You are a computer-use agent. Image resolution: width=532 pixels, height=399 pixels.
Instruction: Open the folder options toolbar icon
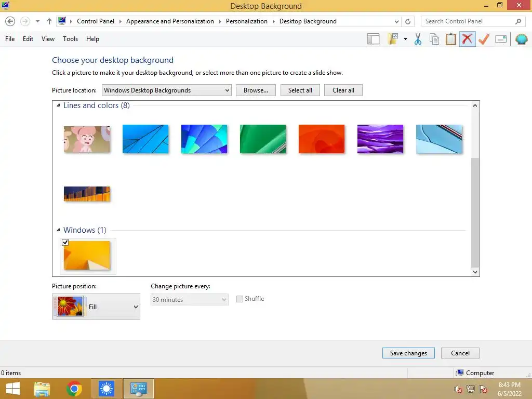tap(393, 39)
